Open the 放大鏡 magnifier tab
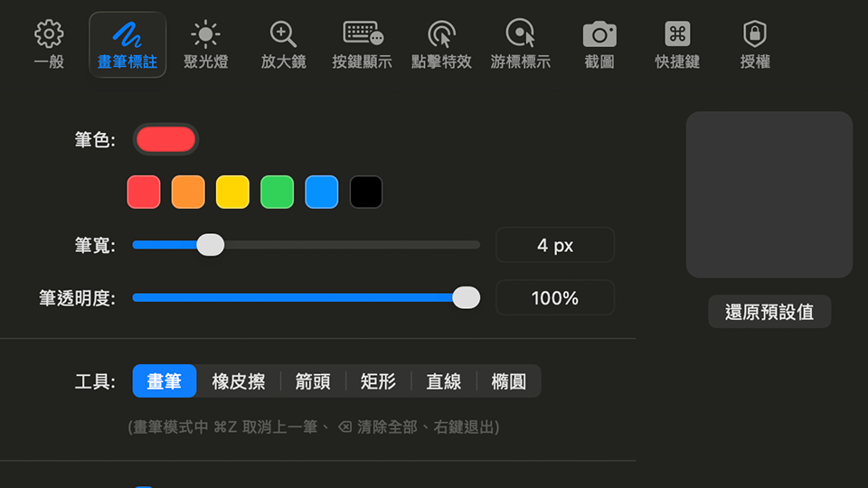The image size is (868, 488). point(283,45)
